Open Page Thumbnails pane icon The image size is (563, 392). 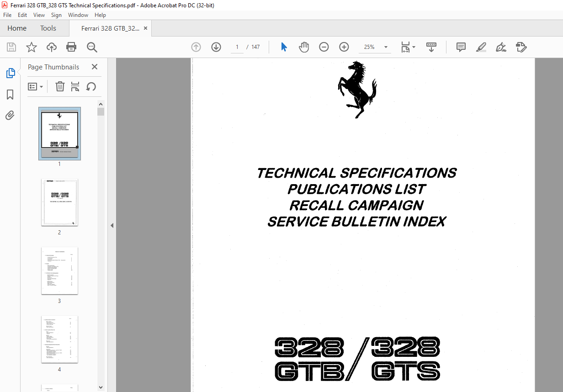pyautogui.click(x=10, y=73)
